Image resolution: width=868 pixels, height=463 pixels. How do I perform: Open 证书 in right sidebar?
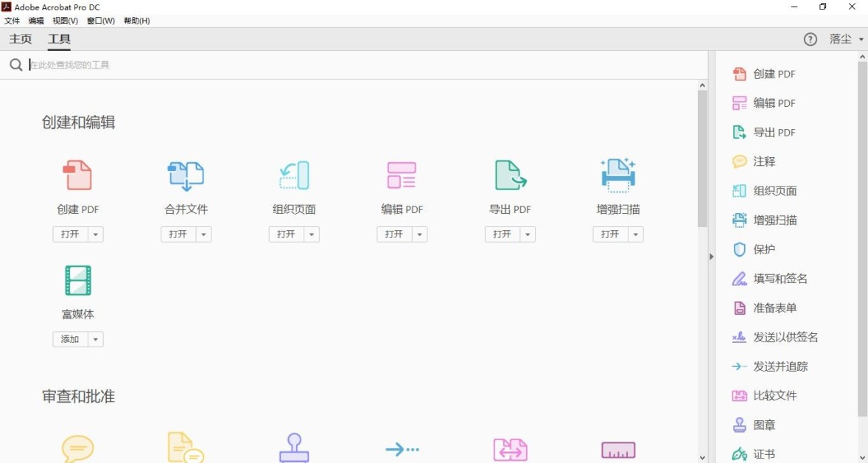click(x=753, y=454)
